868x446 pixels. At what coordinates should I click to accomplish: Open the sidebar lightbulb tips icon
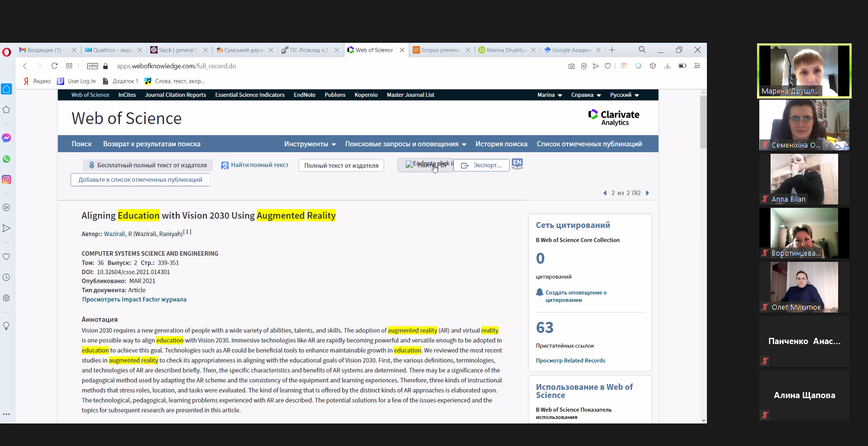pos(6,326)
